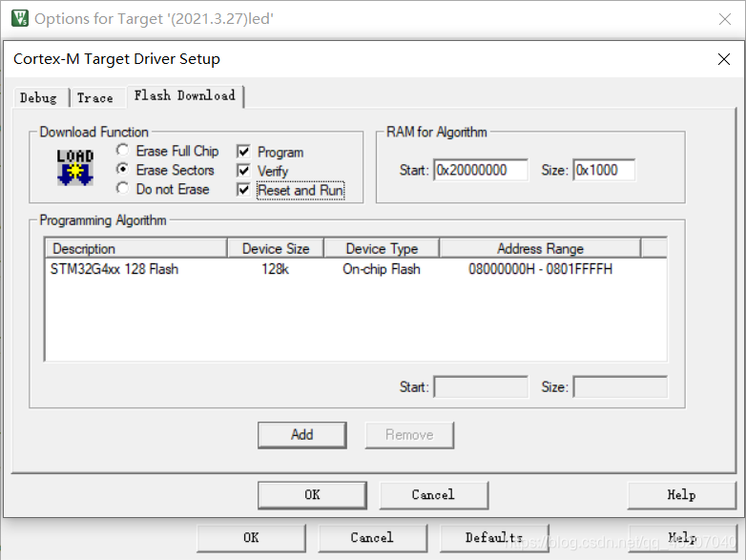Click the Keil uVision icon in title bar
The width and height of the screenshot is (746, 560).
tap(20, 18)
